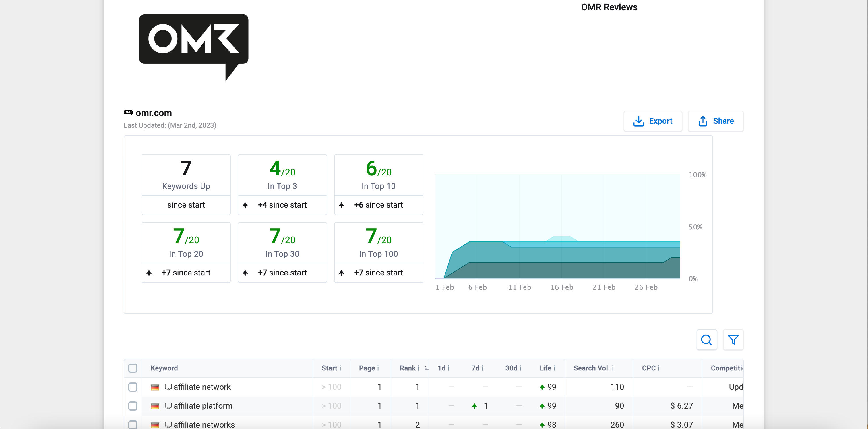
Task: Check the affiliate platform row checkbox
Action: [x=133, y=406]
